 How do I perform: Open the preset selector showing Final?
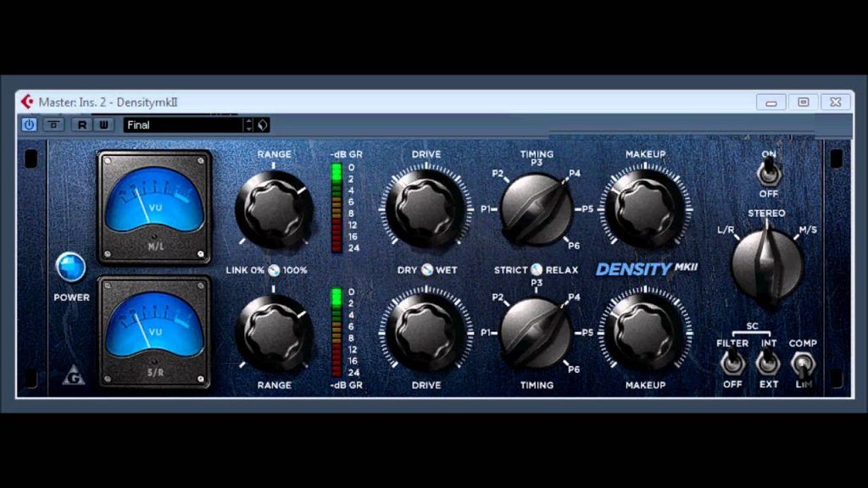[182, 124]
